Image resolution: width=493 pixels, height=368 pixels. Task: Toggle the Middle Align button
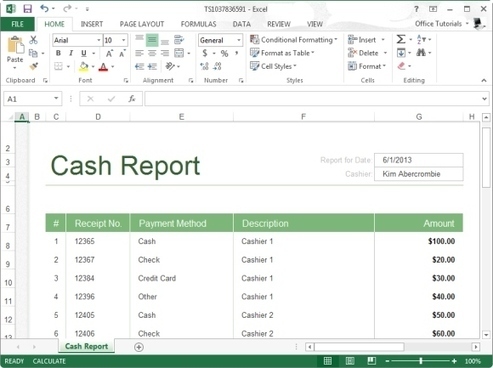pos(152,40)
